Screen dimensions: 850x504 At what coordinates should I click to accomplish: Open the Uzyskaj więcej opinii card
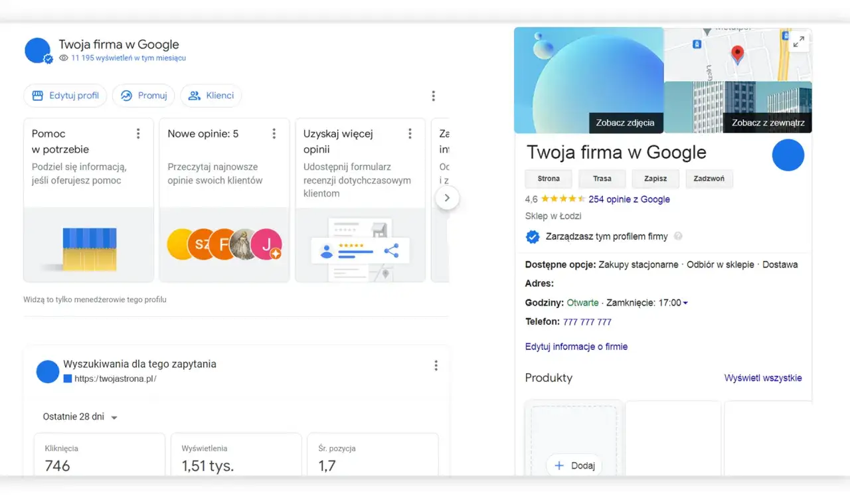[361, 201]
